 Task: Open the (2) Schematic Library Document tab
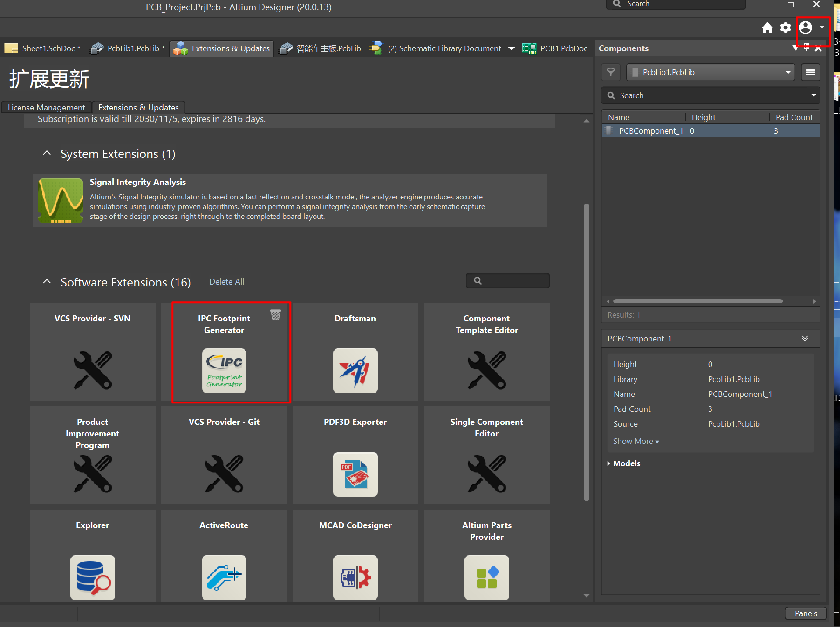[x=436, y=48]
